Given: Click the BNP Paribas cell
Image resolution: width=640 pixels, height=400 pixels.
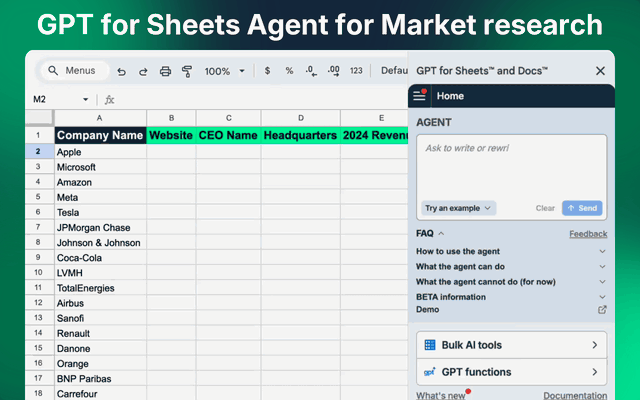Looking at the screenshot, I should pos(100,378).
